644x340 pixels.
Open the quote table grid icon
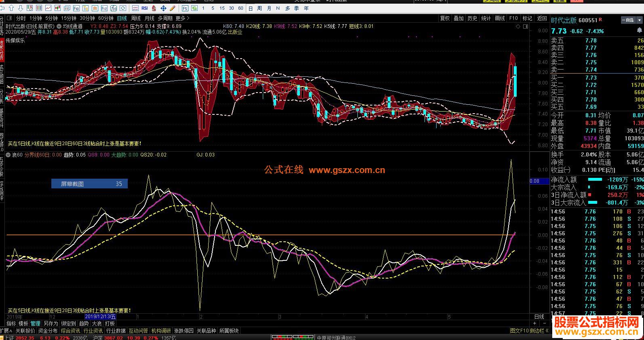point(39,8)
